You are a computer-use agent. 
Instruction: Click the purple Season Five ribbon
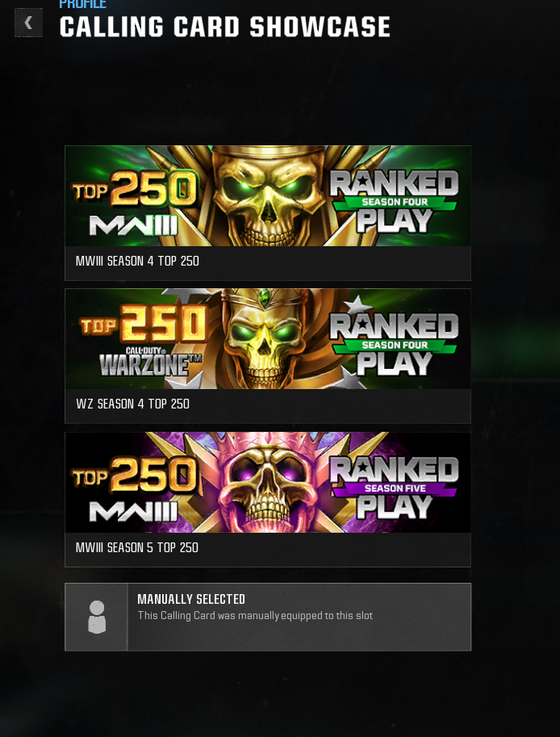click(395, 489)
